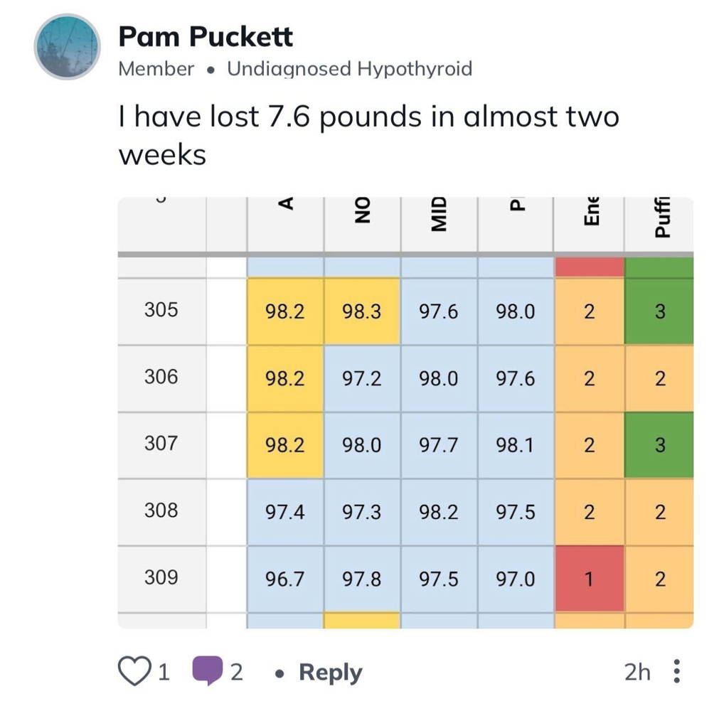Click the MID column header

pyautogui.click(x=439, y=215)
